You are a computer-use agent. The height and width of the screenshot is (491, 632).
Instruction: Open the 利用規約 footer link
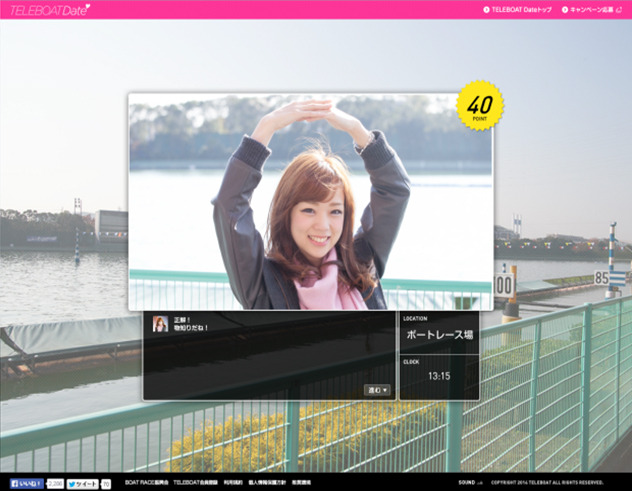(232, 483)
